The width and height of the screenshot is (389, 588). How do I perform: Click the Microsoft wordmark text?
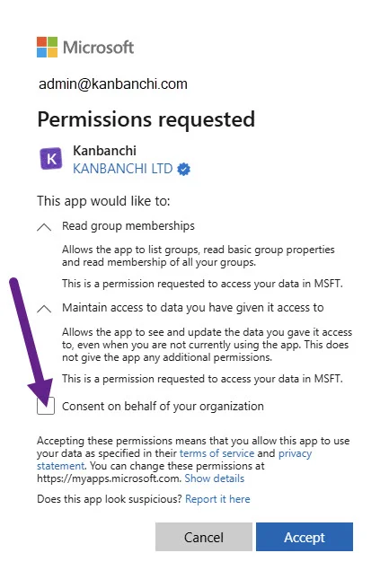tap(98, 48)
